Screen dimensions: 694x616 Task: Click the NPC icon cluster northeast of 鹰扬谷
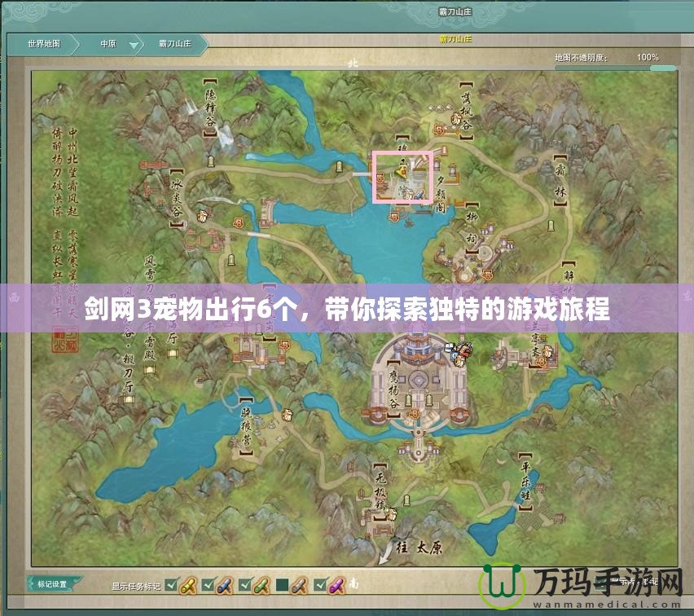[459, 353]
